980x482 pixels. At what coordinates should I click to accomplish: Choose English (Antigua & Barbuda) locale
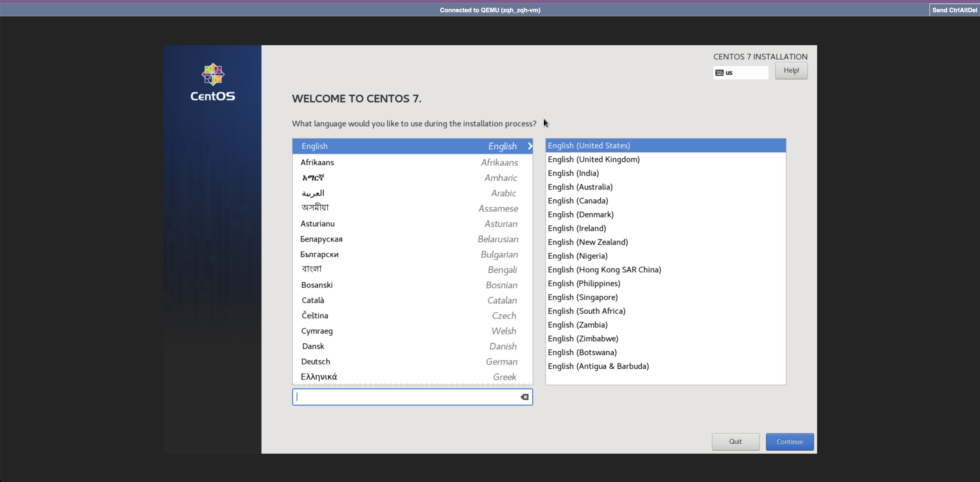point(666,366)
